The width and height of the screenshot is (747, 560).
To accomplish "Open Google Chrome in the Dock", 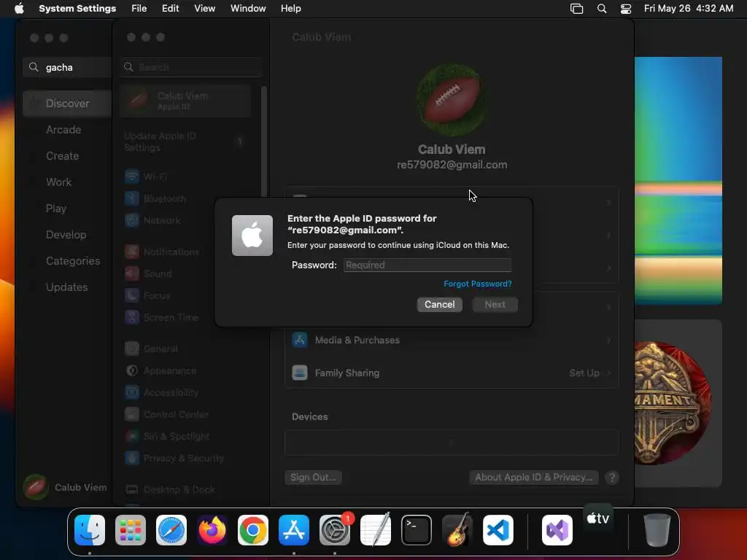I will (253, 530).
